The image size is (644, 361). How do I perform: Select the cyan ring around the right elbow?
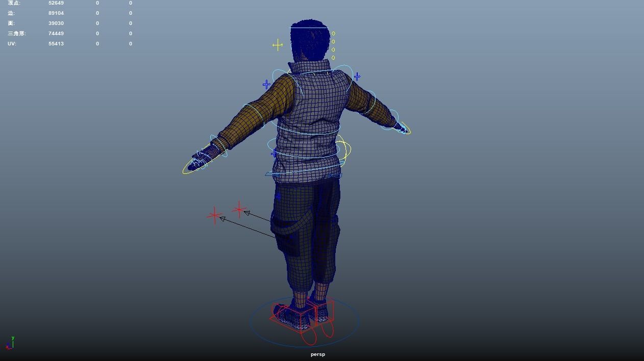368,102
